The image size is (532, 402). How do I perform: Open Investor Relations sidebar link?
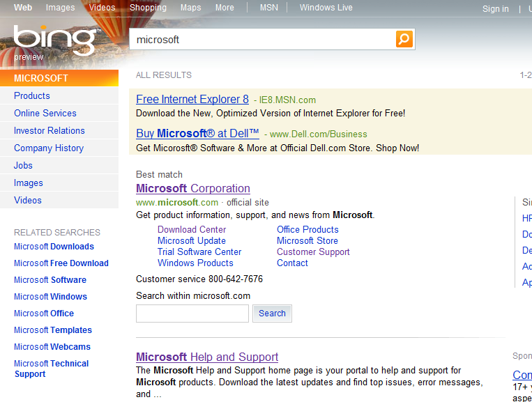point(50,130)
